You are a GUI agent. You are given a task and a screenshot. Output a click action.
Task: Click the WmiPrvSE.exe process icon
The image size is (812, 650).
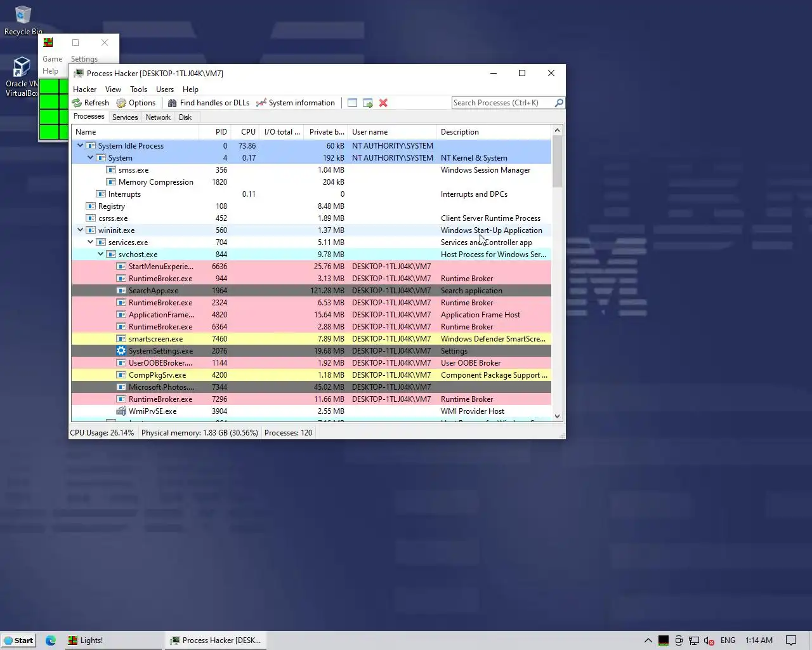click(x=121, y=411)
